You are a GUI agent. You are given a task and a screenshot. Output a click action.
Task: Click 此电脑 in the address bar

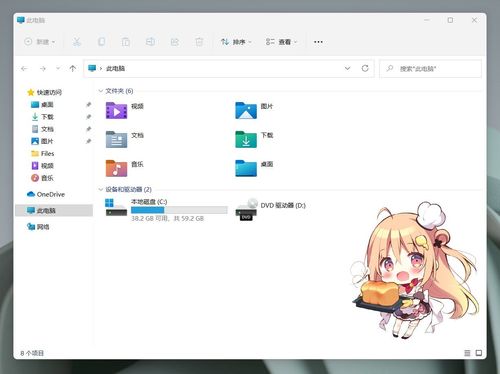click(115, 69)
